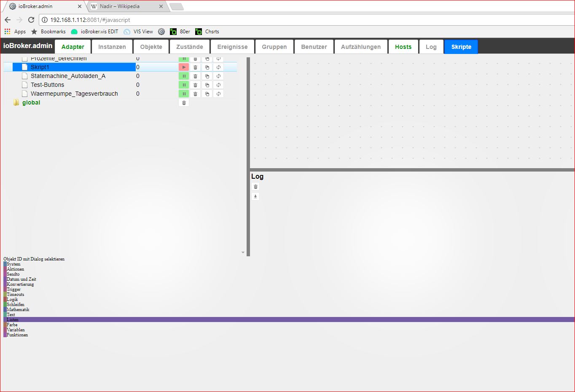Expand the Sendto block category

[x=13, y=274]
